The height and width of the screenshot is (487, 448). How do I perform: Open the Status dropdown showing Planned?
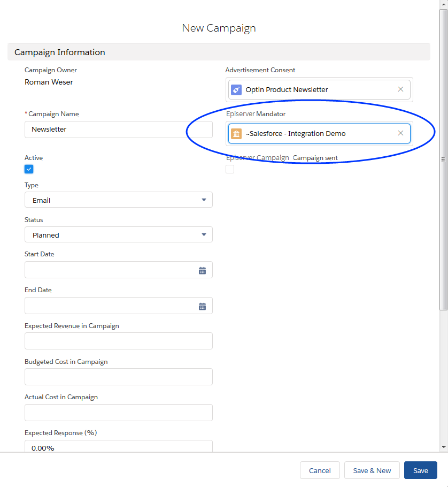pyautogui.click(x=119, y=235)
